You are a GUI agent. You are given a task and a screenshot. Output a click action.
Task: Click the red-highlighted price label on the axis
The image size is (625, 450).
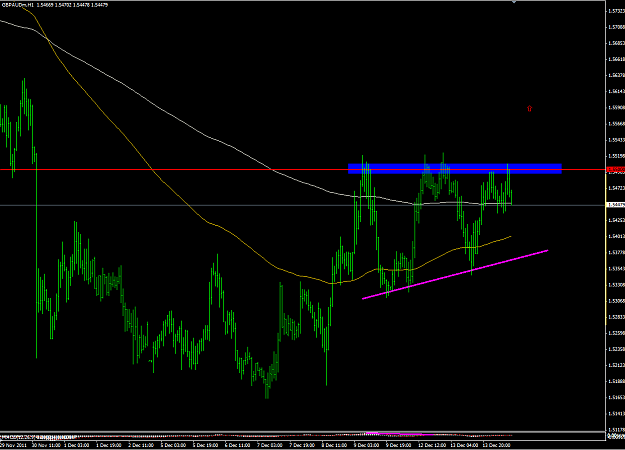615,170
